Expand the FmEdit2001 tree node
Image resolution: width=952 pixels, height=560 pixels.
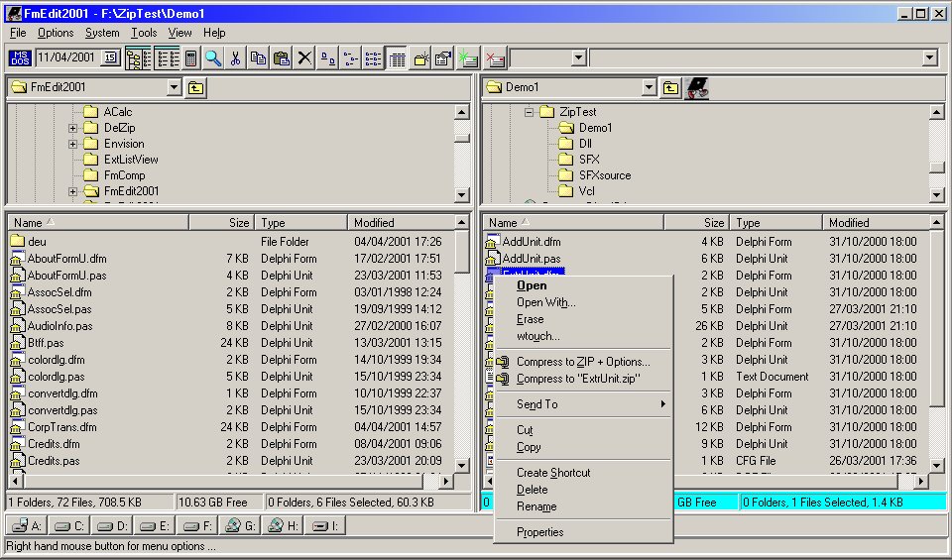72,191
